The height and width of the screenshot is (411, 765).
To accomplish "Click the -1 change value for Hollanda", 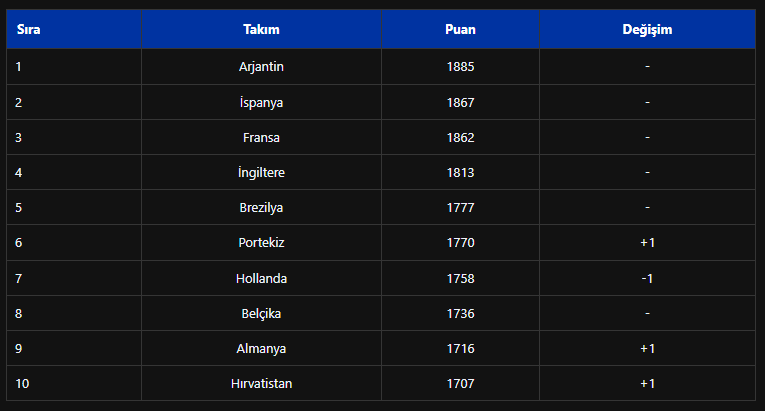I will [x=647, y=279].
